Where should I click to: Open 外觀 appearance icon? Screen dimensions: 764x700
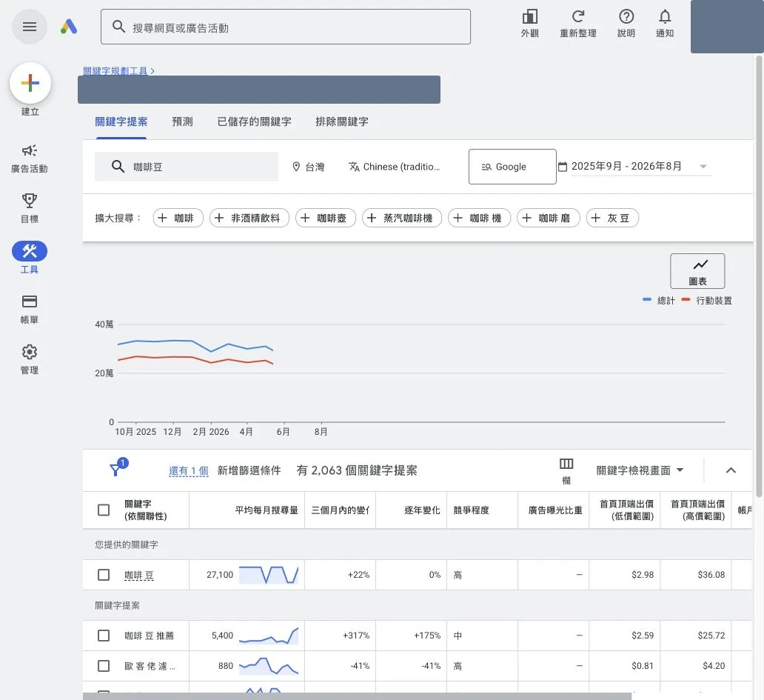529,24
